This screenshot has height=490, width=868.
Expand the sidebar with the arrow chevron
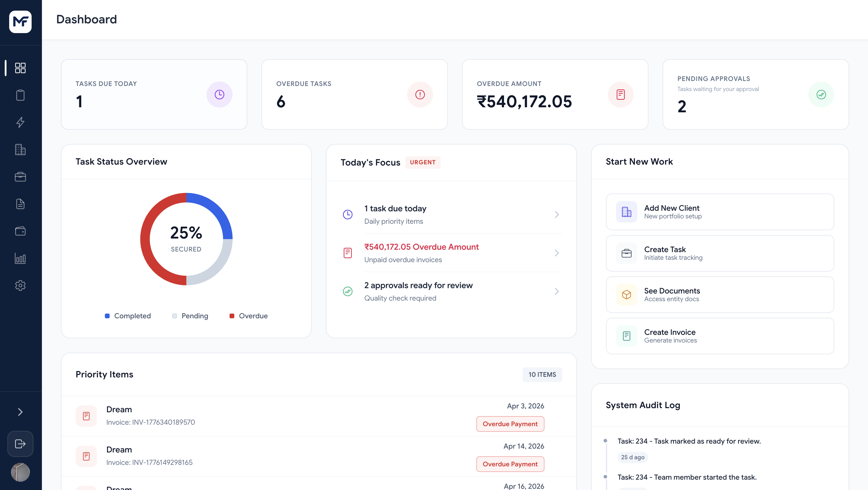[20, 412]
